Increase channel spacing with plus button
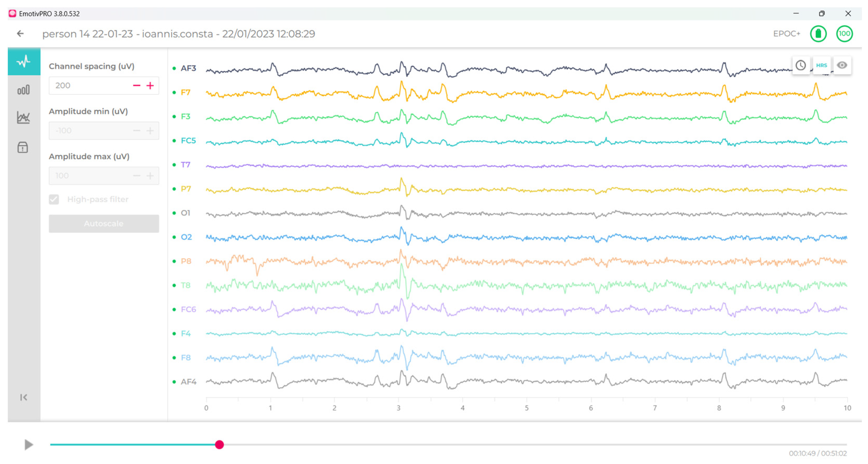Image resolution: width=868 pixels, height=464 pixels. coord(150,86)
